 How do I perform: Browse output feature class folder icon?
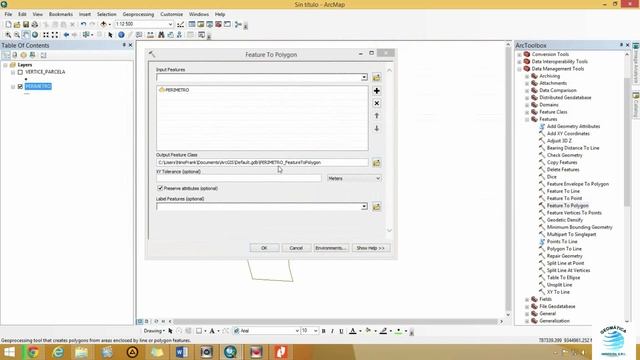[x=376, y=163]
